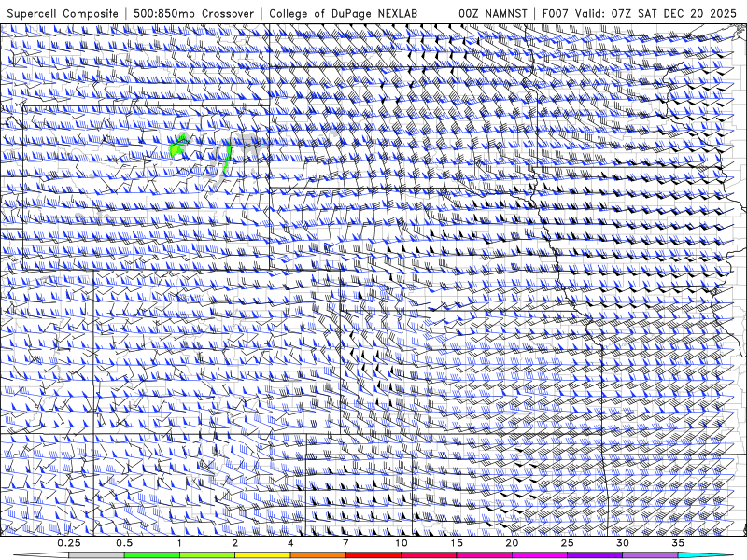Click the color scale label 15
The width and height of the screenshot is (747, 560).
(457, 543)
